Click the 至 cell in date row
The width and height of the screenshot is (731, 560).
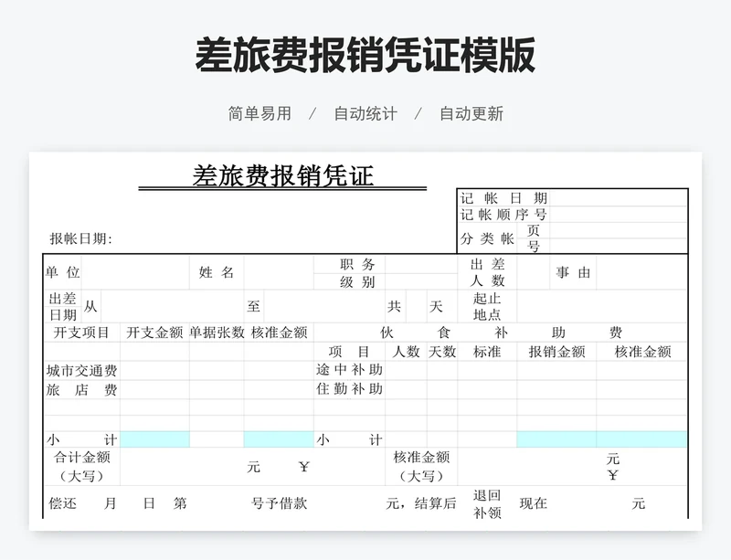[254, 306]
